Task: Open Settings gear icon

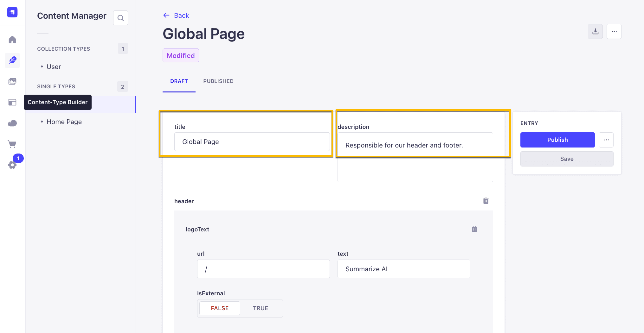Action: pyautogui.click(x=12, y=165)
